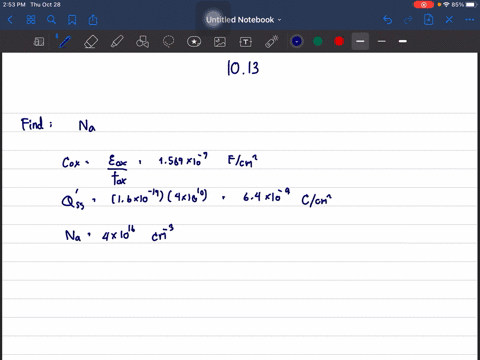Screen dimensions: 480x360
Task: Tap the handwritten title 10.13
Action: pyautogui.click(x=243, y=68)
